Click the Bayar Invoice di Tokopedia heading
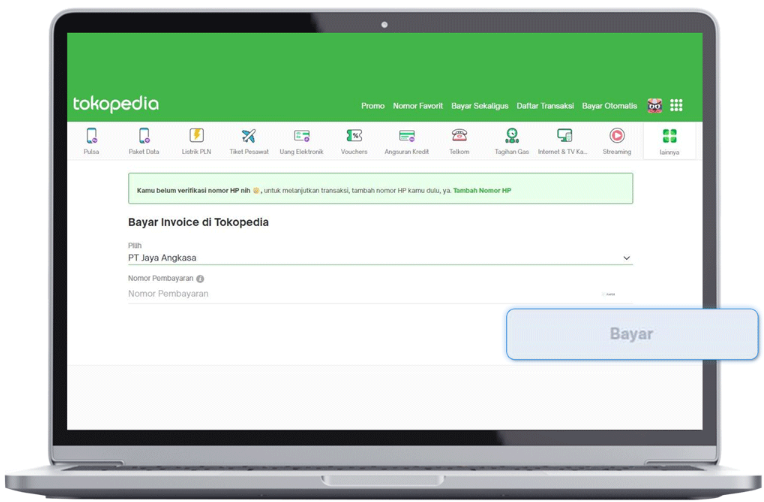Viewport: 764px width, 502px height. [198, 222]
